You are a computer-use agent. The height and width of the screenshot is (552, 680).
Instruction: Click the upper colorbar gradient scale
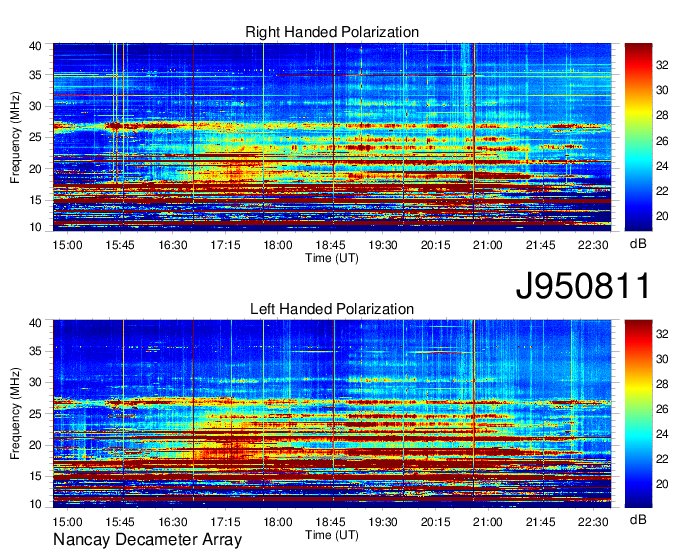coord(638,137)
